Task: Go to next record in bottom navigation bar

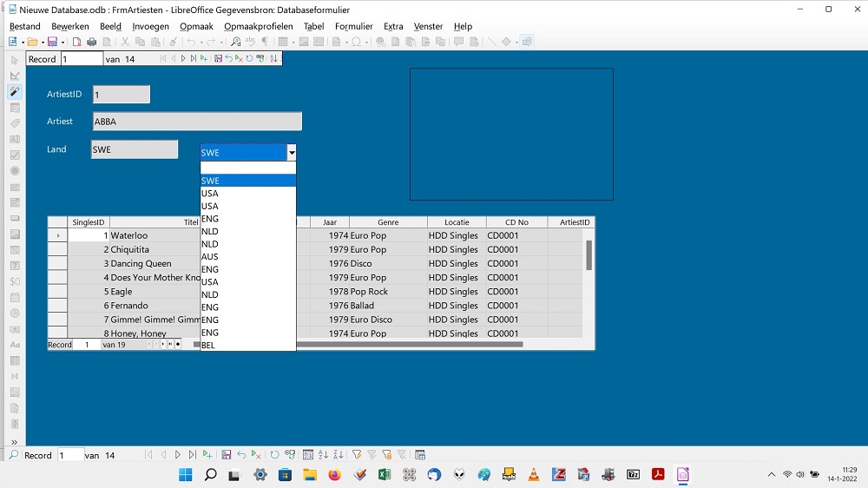Action: [178, 455]
